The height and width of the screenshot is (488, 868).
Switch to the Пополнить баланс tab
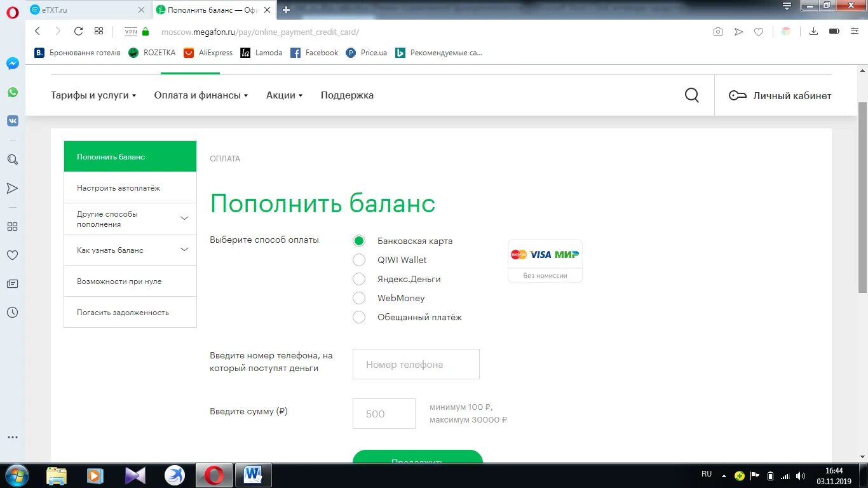(x=214, y=10)
